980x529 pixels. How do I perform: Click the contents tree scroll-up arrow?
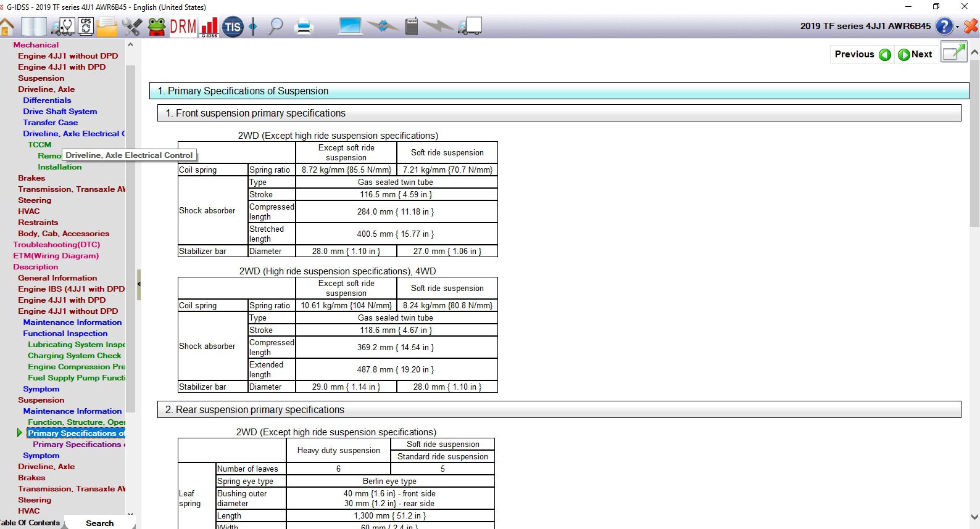tap(130, 44)
